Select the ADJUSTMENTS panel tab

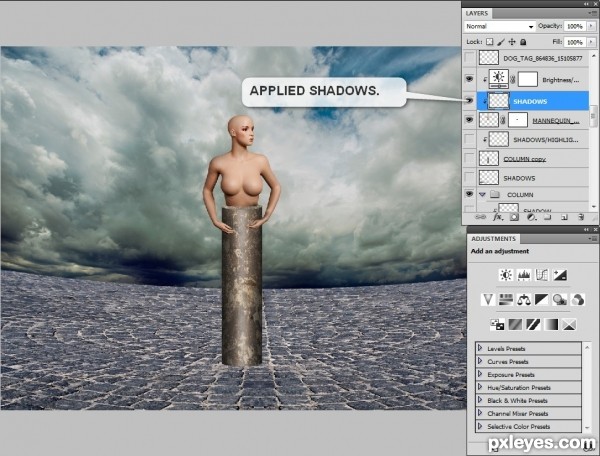pyautogui.click(x=494, y=239)
